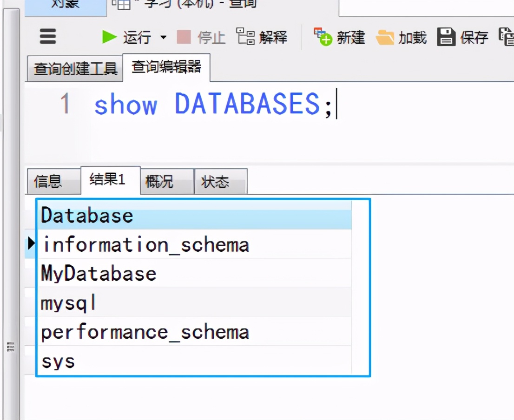Show the 状态 tab
The image size is (514, 420).
click(215, 182)
